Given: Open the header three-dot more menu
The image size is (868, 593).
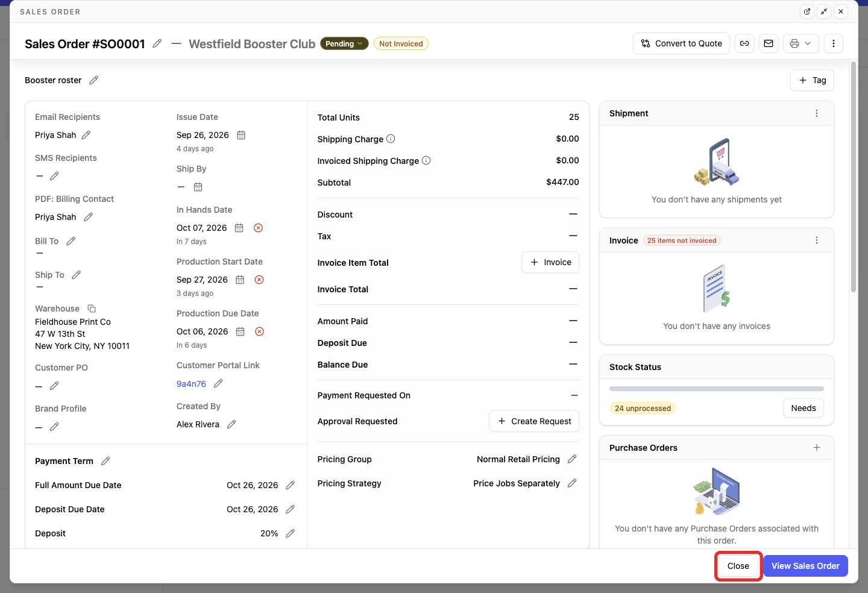Looking at the screenshot, I should pyautogui.click(x=834, y=43).
